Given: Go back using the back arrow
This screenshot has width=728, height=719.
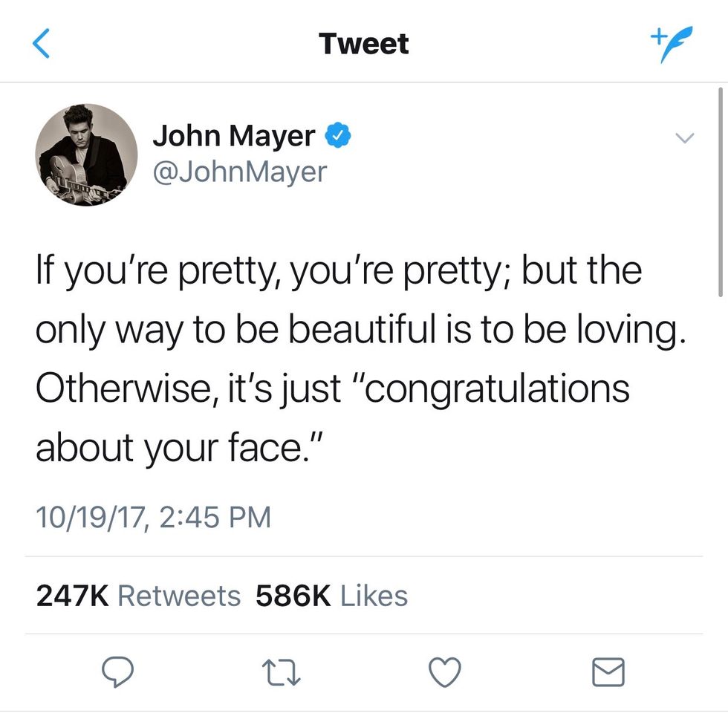Looking at the screenshot, I should (x=41, y=43).
